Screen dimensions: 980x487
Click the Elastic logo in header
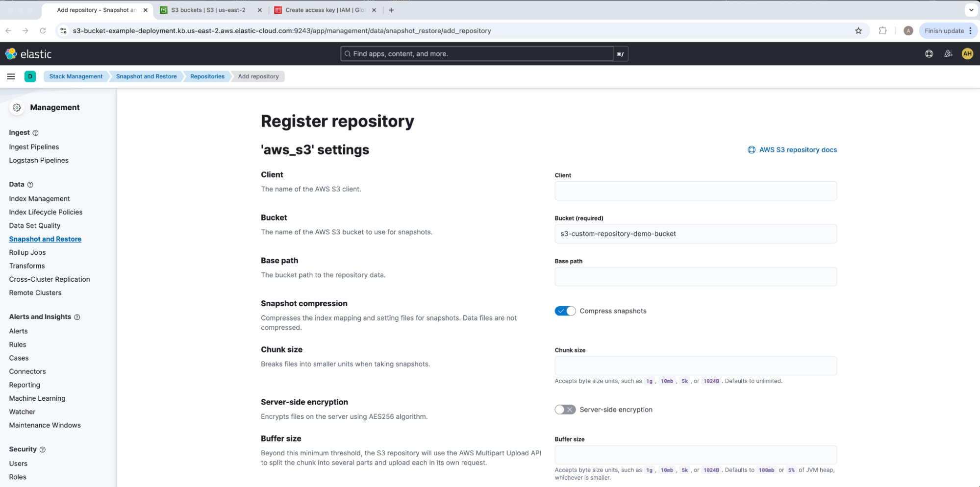tap(28, 54)
